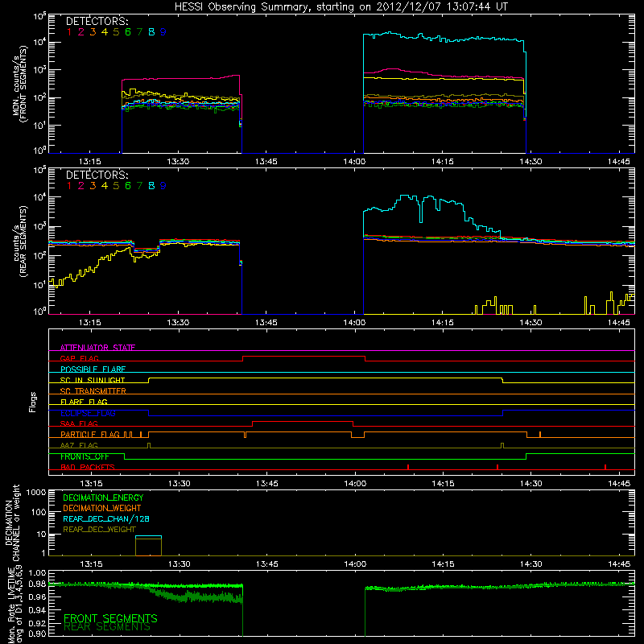Click the 0.98 label on livetime axis

coord(38,584)
